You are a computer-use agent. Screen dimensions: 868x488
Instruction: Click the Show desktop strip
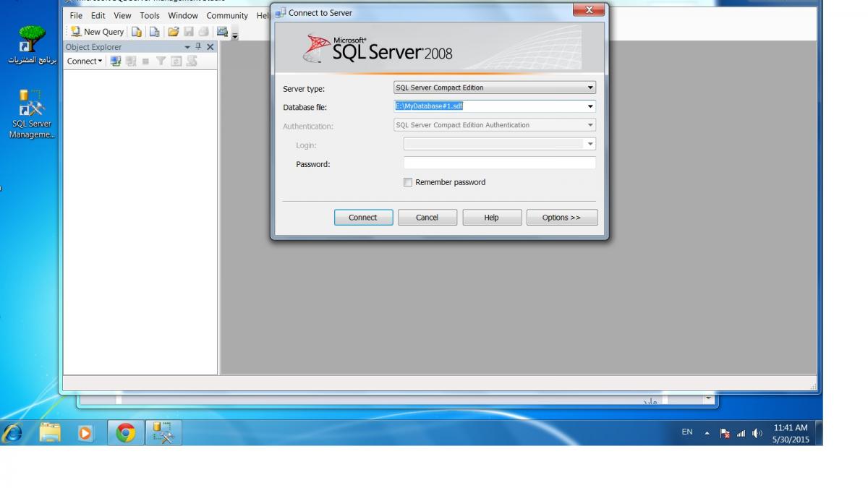[819, 433]
